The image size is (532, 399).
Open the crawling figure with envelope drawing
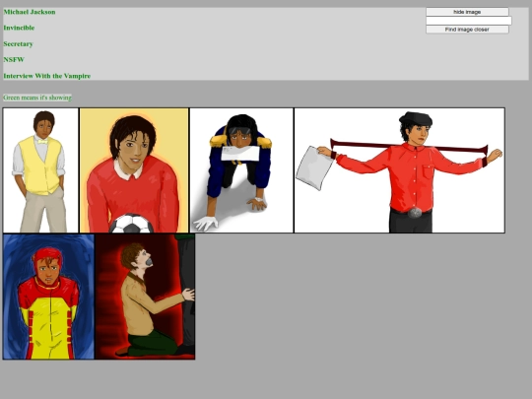[x=241, y=170]
